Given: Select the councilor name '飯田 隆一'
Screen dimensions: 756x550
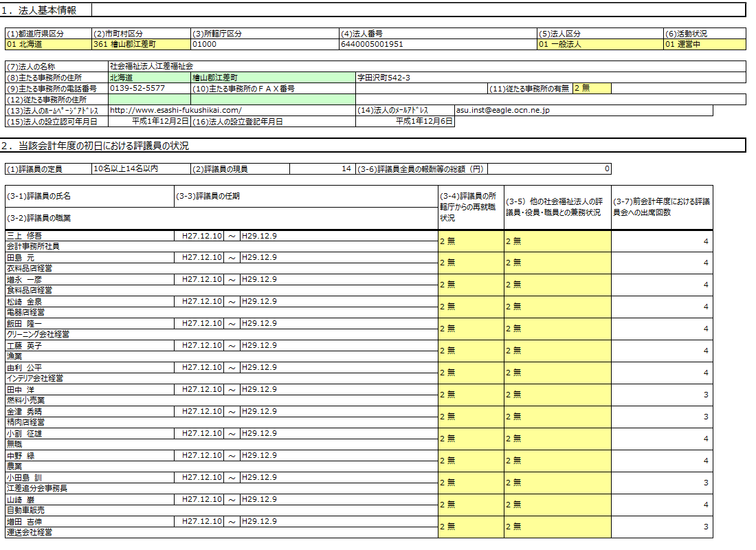Looking at the screenshot, I should pos(89,324).
